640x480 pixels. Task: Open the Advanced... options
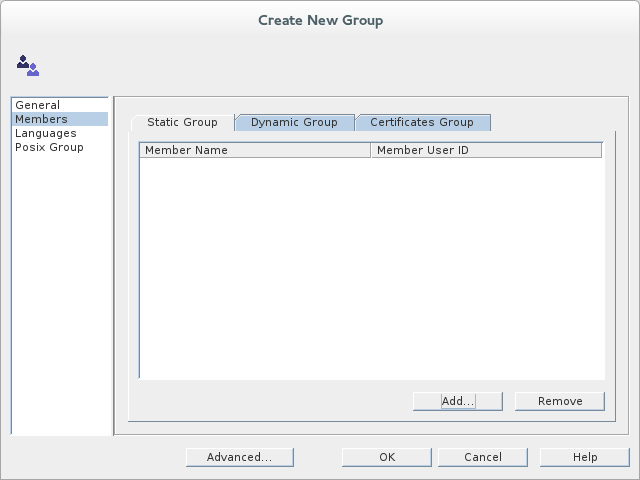click(x=239, y=457)
